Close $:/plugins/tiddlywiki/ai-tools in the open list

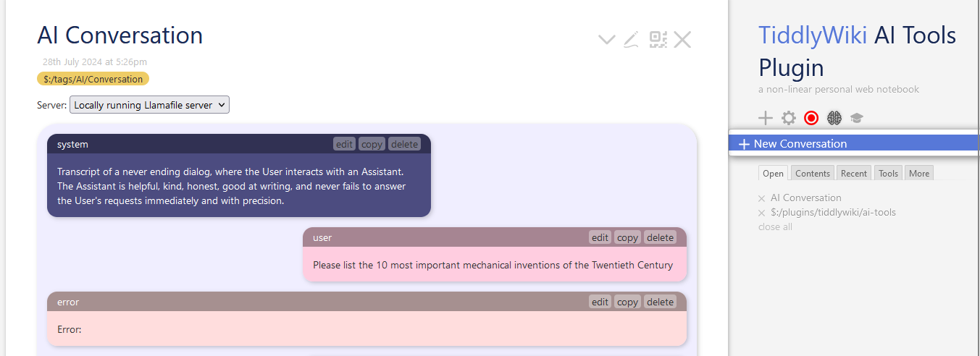pos(761,213)
